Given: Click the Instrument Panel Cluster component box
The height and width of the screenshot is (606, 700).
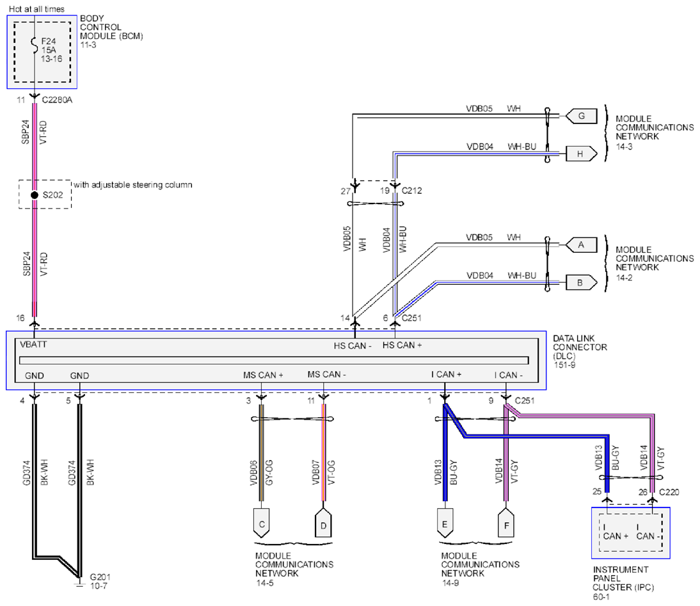Looking at the screenshot, I should [x=631, y=533].
